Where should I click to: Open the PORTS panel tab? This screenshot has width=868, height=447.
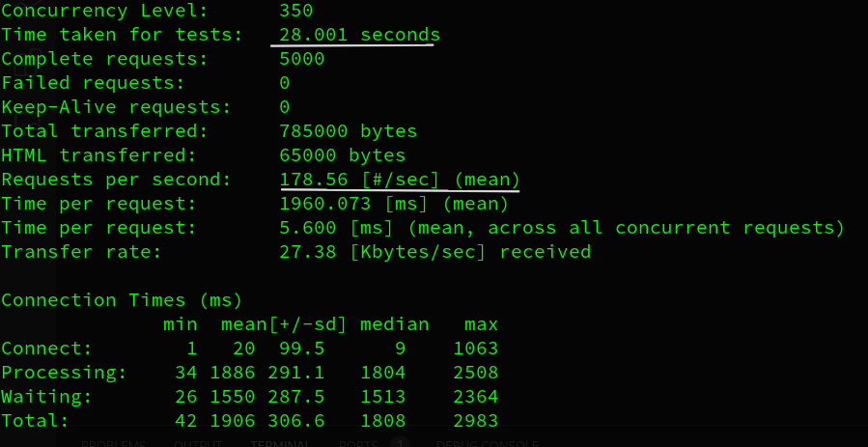(358, 444)
